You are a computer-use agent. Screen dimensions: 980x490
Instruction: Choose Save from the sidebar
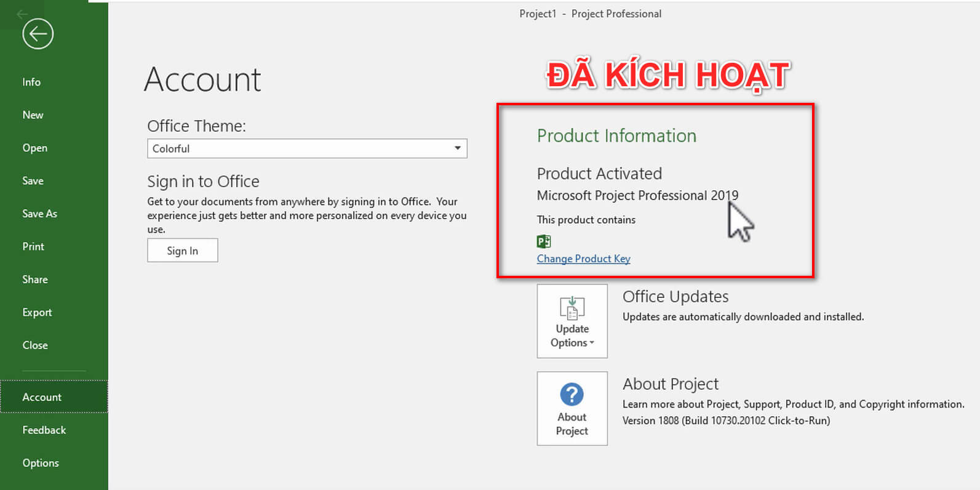33,181
